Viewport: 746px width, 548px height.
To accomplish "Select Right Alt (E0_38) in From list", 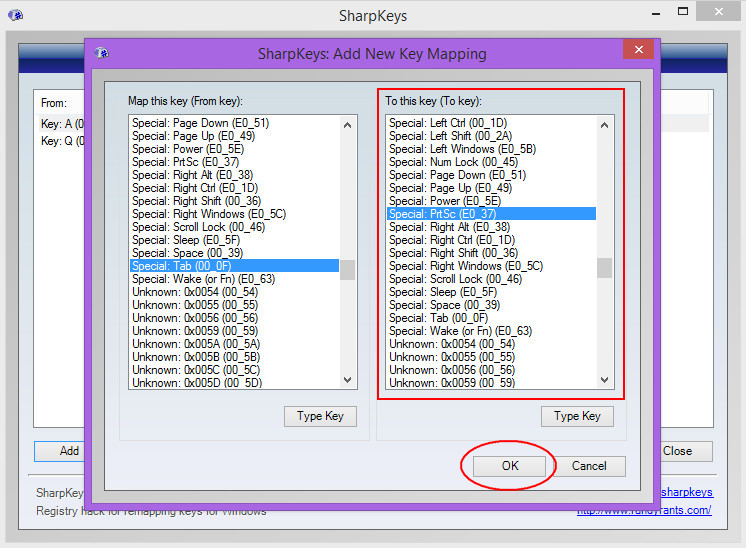I will point(234,175).
